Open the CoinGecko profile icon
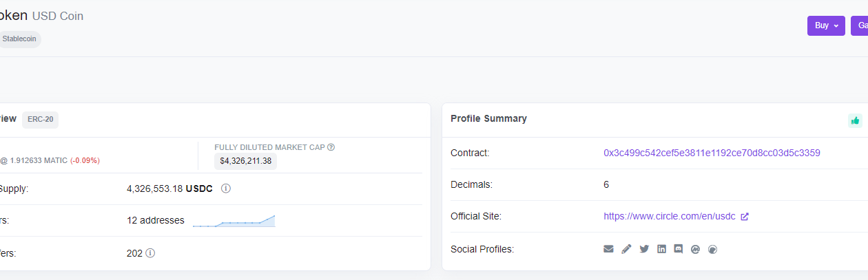 pos(713,249)
